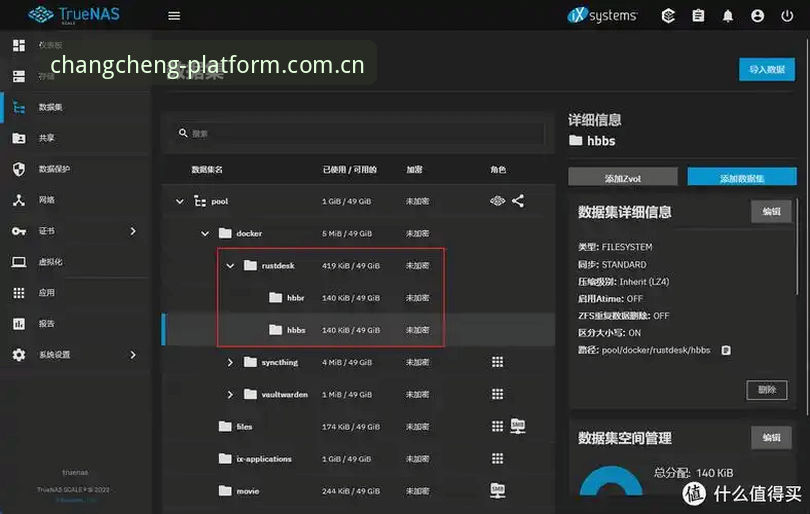Viewport: 810px width, 514px height.
Task: Toggle the hamburger sidebar menu
Action: pos(174,15)
